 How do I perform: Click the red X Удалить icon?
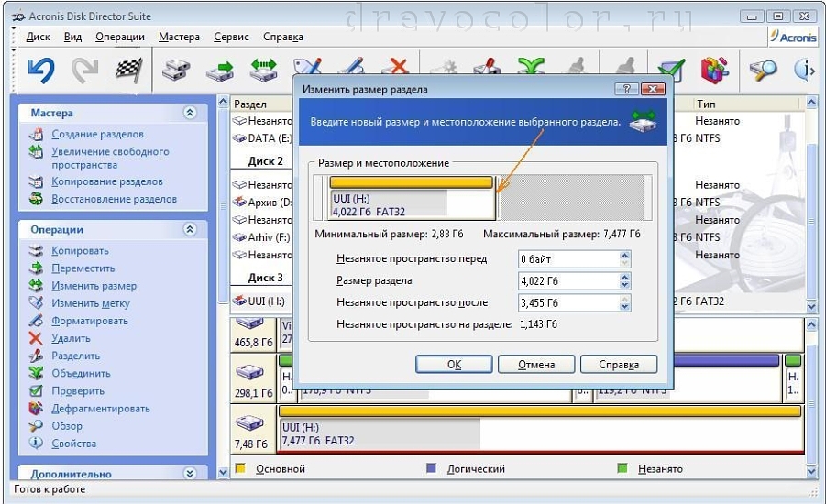(x=36, y=338)
